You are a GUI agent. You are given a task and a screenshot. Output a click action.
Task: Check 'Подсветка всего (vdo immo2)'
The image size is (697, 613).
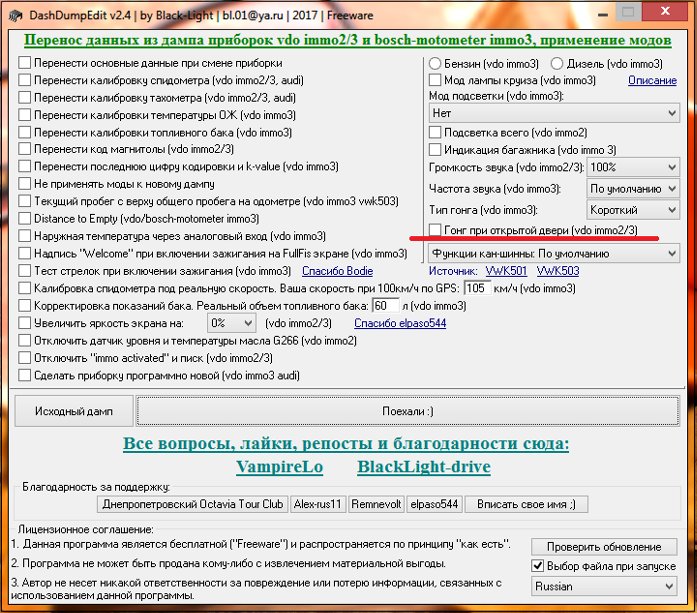(x=435, y=132)
